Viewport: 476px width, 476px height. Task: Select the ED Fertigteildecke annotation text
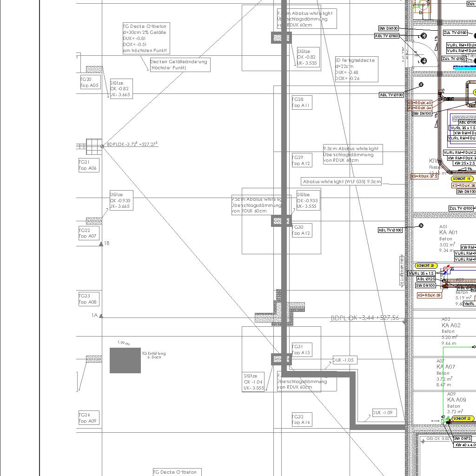point(356,69)
